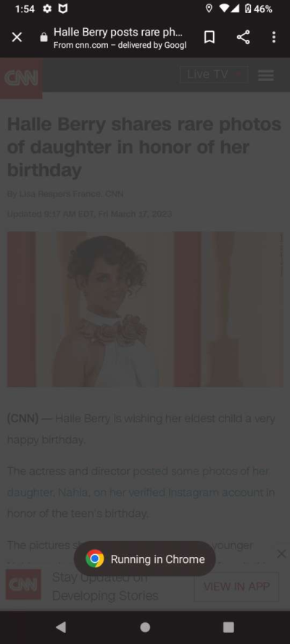The image size is (290, 644).
Task: Dismiss the CNN app banner
Action: [281, 554]
